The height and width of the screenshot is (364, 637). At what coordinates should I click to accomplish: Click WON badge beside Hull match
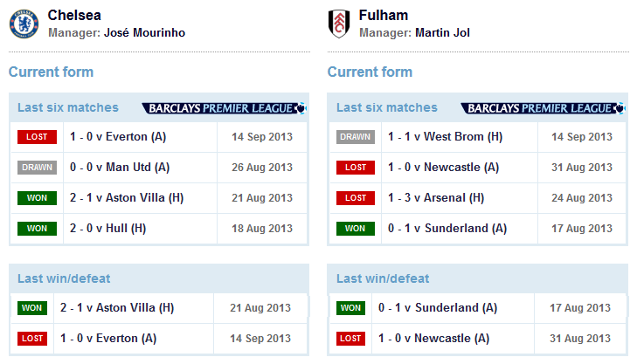[37, 229]
